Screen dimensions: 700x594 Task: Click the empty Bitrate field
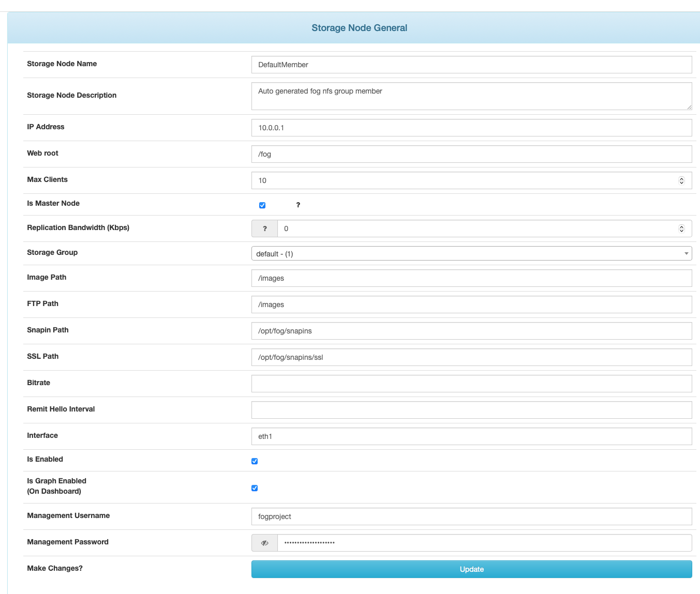(x=472, y=384)
